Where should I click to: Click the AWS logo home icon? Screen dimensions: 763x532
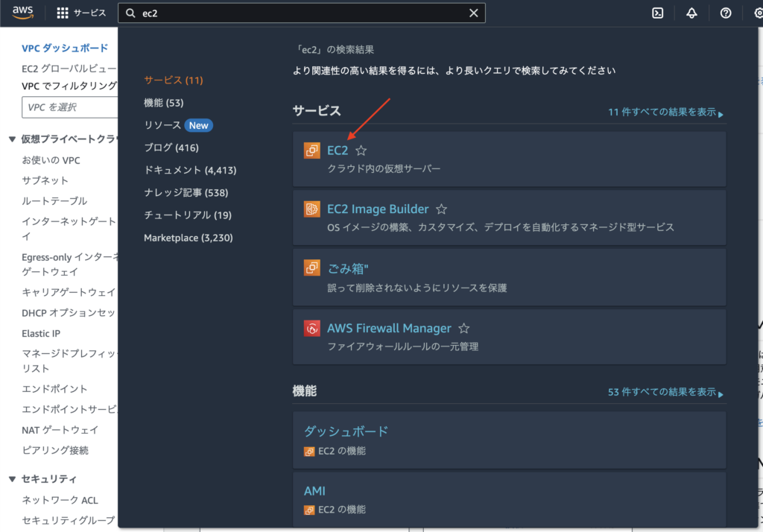[23, 13]
